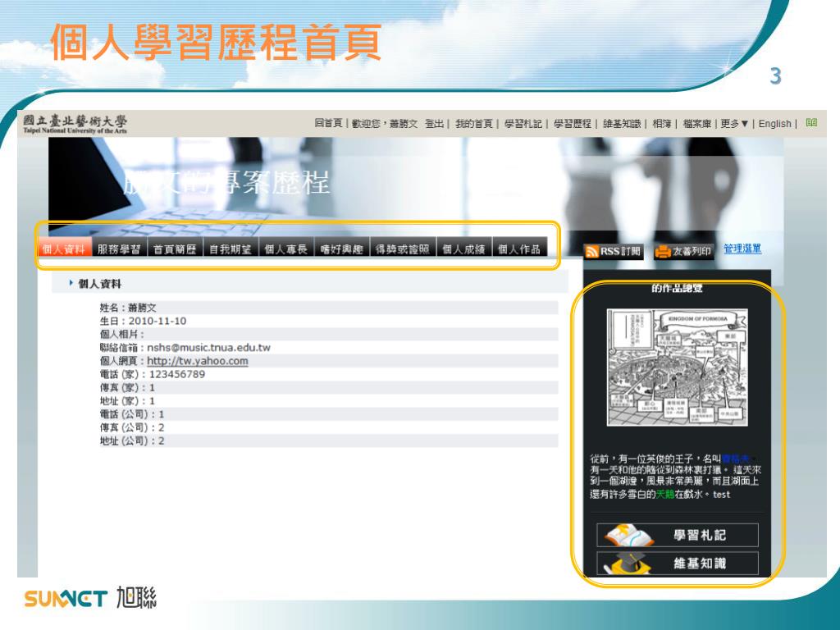The width and height of the screenshot is (840, 630).
Task: Click the open book icon beside 學習札記
Action: coord(629,535)
